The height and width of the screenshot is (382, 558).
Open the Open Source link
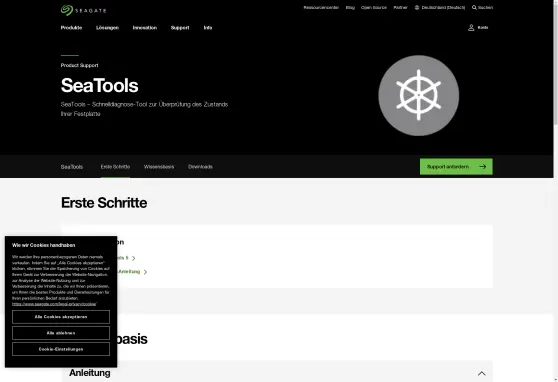click(x=374, y=7)
